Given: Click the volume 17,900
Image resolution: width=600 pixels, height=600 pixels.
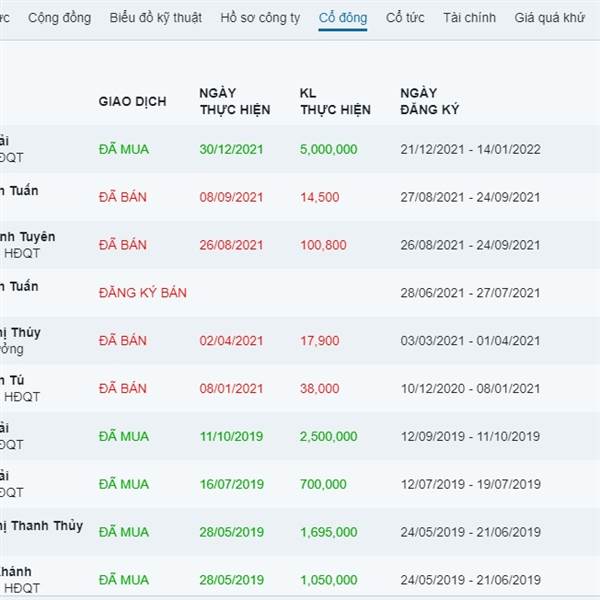Looking at the screenshot, I should [x=320, y=341].
